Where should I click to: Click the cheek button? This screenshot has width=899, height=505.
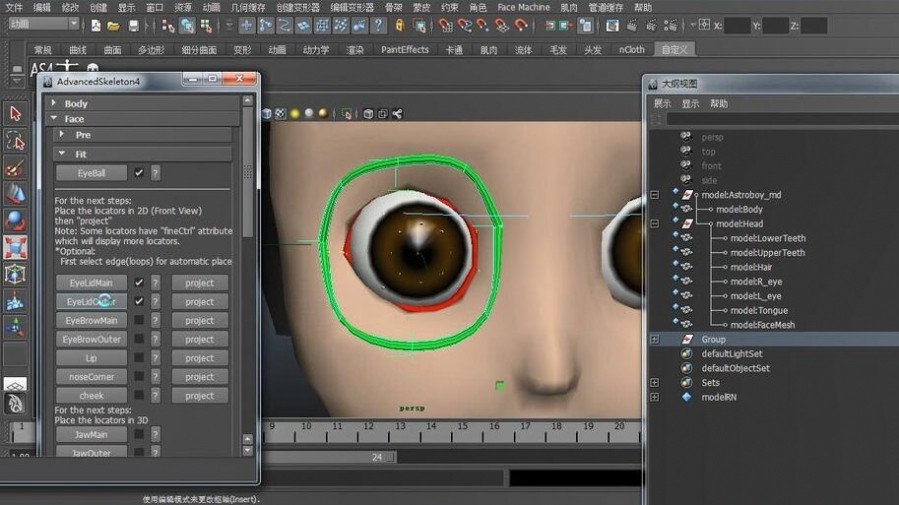[x=91, y=396]
